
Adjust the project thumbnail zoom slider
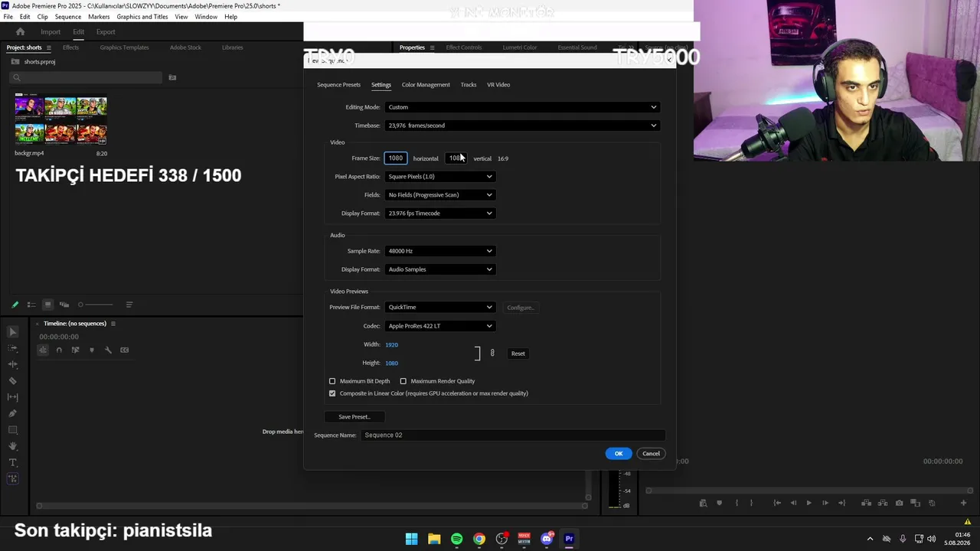tap(96, 305)
